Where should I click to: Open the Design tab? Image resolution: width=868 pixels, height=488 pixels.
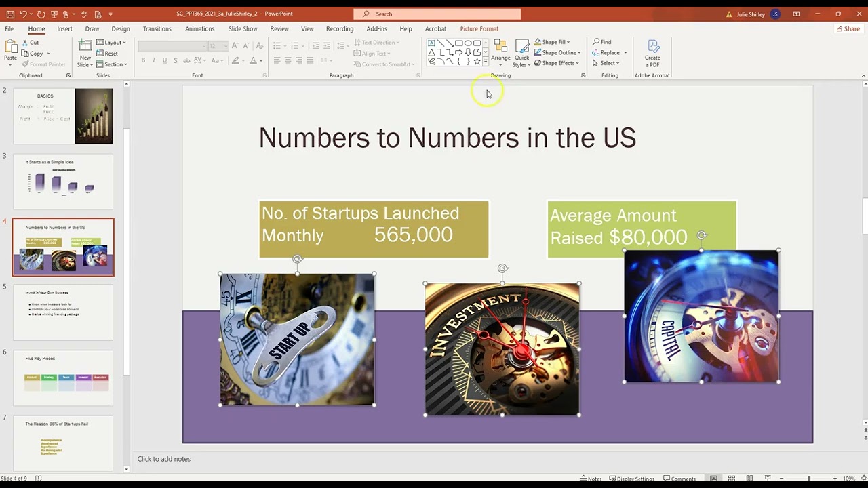(x=121, y=28)
